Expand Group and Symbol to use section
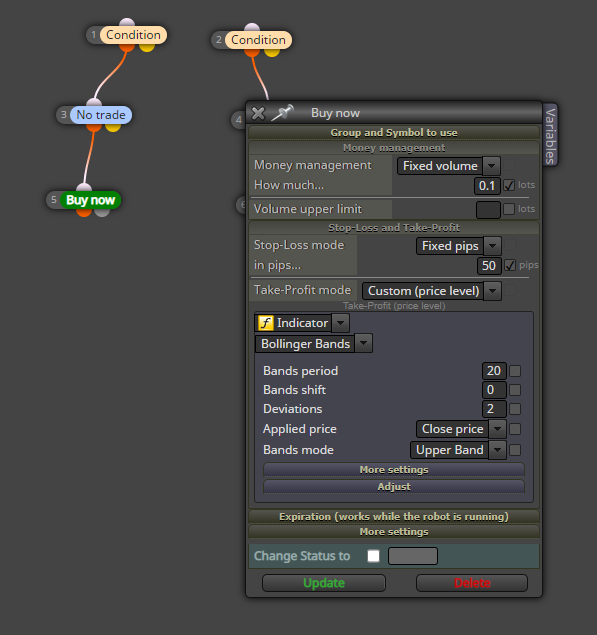 point(394,132)
